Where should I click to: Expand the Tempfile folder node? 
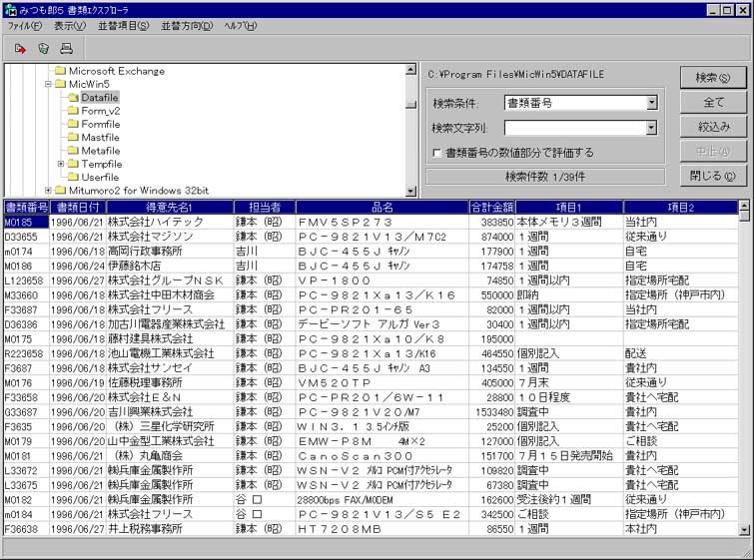pos(61,164)
